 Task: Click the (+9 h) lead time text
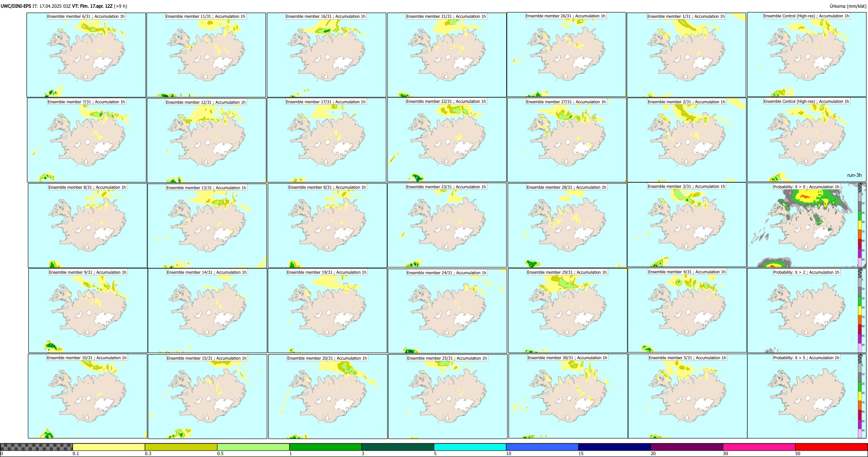point(121,6)
